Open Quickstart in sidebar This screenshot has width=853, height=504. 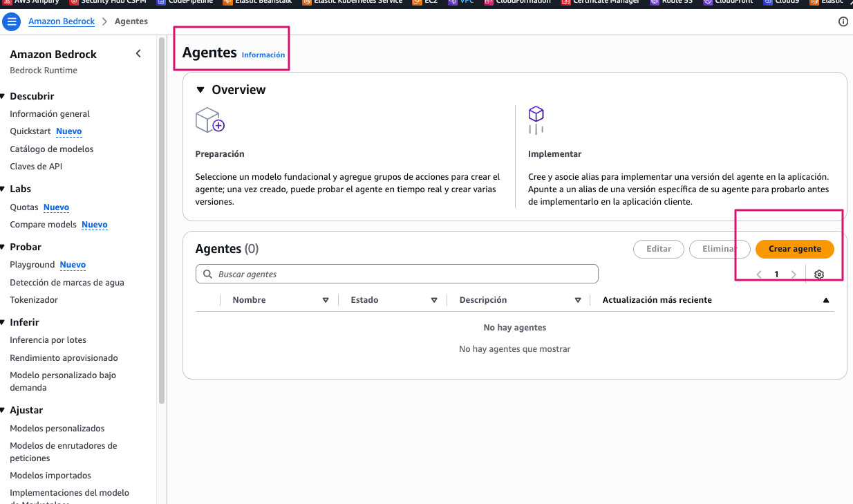[30, 131]
